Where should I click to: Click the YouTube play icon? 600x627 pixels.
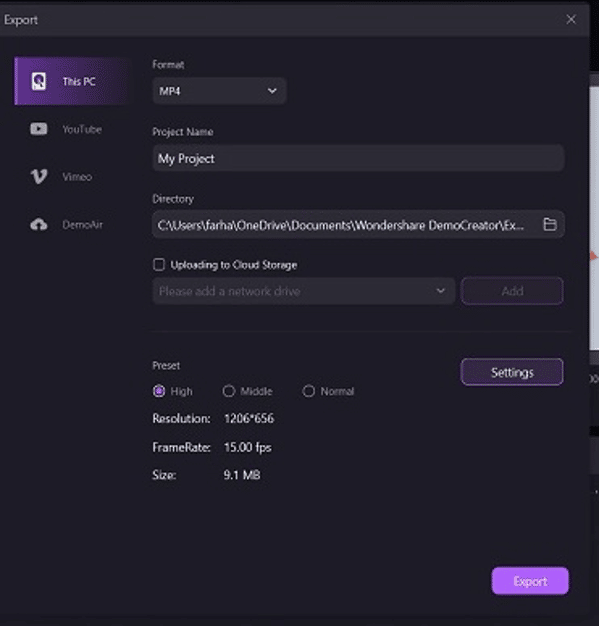(x=39, y=129)
